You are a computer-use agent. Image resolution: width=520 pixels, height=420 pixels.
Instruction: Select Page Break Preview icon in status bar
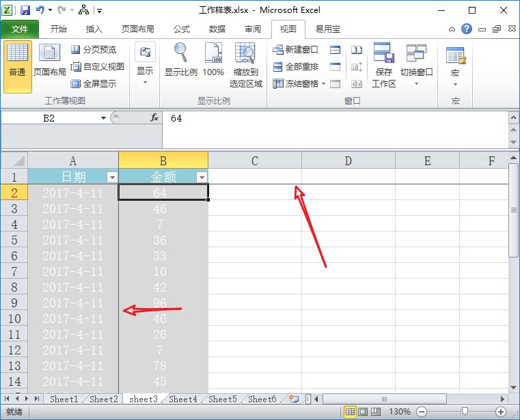pyautogui.click(x=375, y=412)
